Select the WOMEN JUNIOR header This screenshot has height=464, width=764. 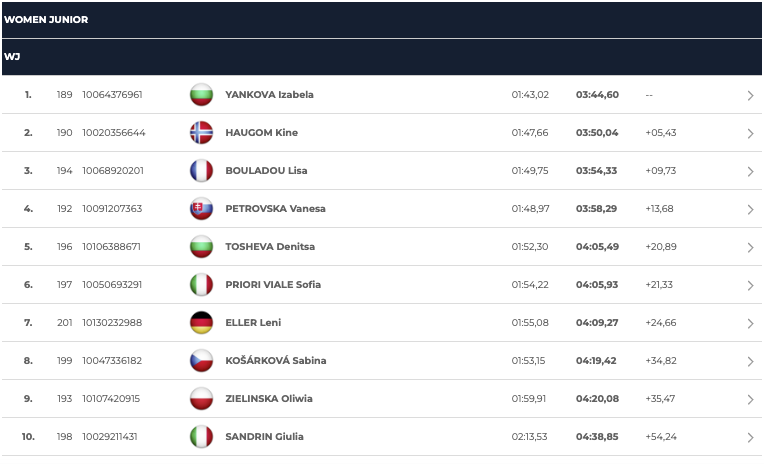click(46, 19)
